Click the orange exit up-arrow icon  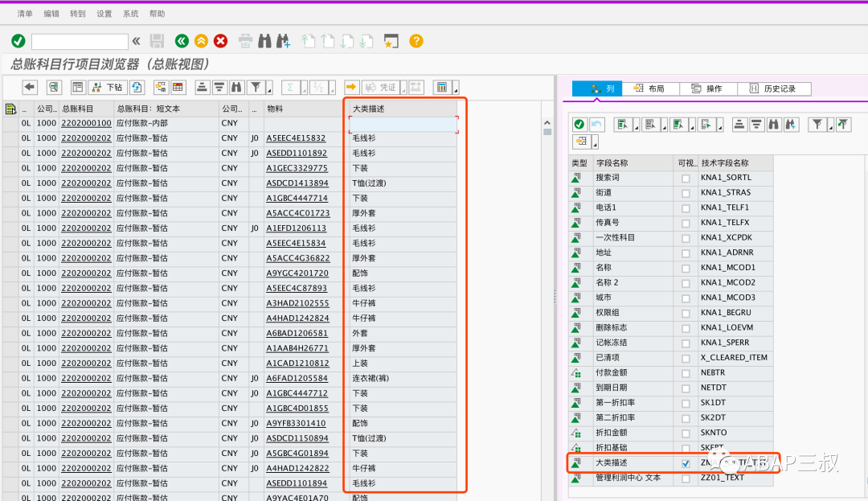(201, 41)
